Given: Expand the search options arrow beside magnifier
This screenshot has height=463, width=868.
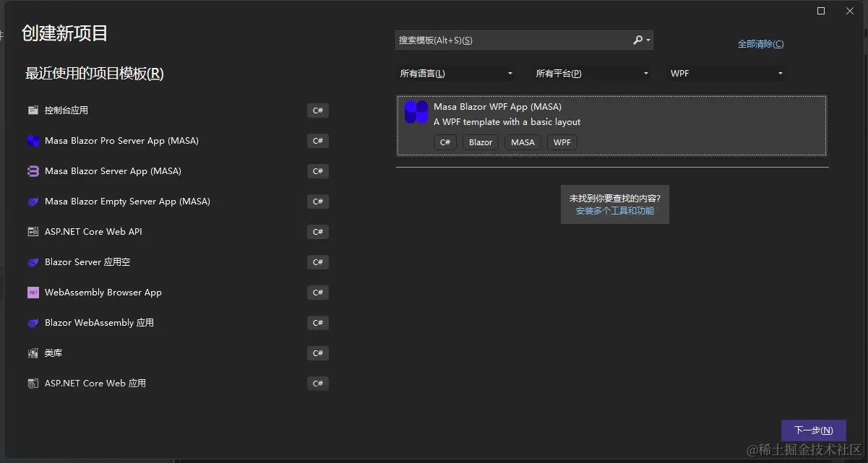Looking at the screenshot, I should [648, 40].
